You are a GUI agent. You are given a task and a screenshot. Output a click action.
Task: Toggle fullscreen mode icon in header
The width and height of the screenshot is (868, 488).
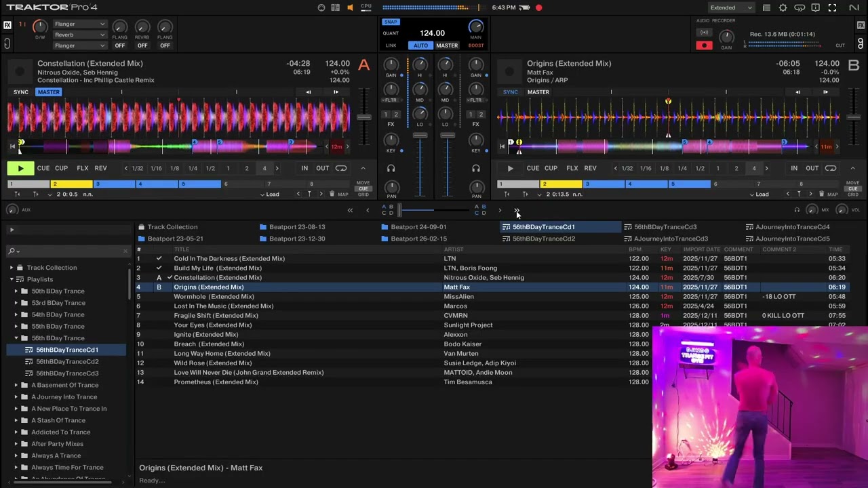[x=832, y=7]
